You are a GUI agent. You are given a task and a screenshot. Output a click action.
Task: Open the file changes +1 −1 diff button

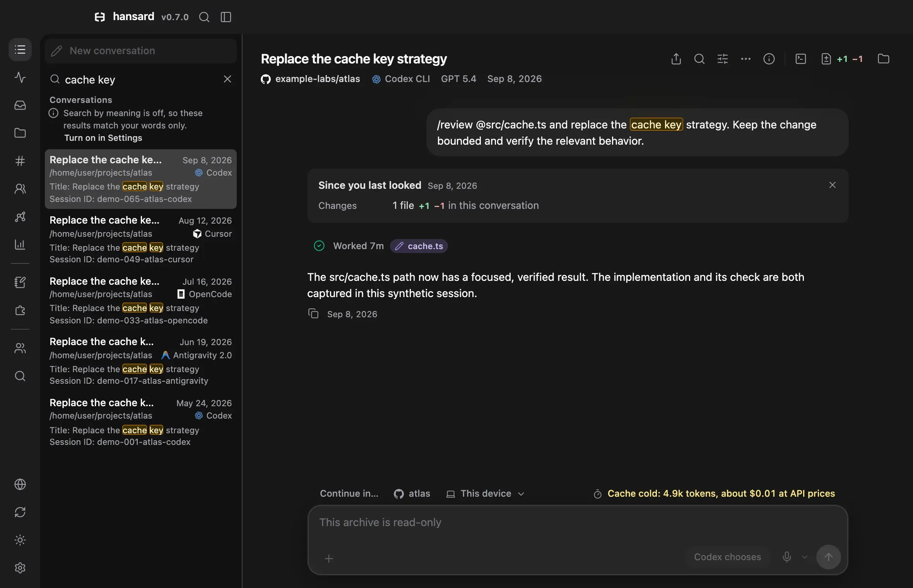click(x=842, y=59)
